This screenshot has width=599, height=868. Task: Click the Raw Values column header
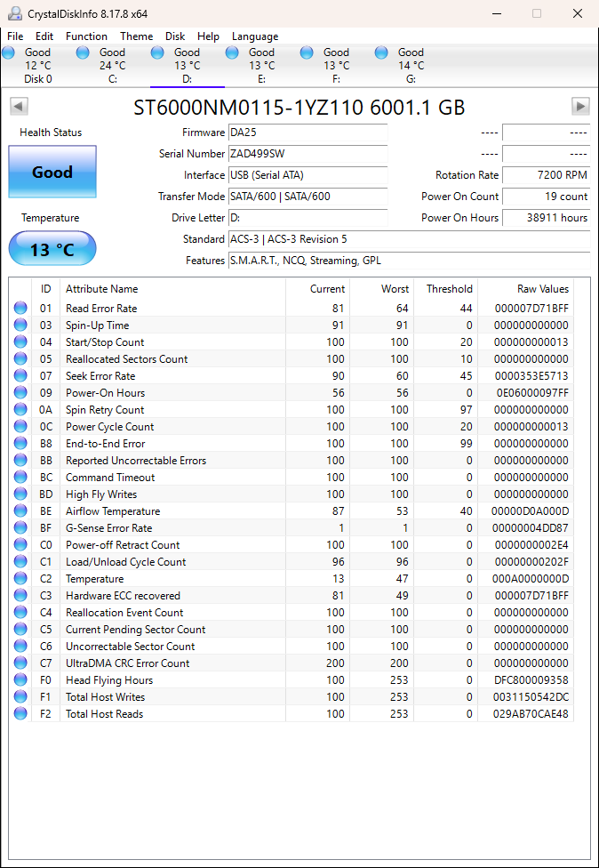(x=542, y=289)
